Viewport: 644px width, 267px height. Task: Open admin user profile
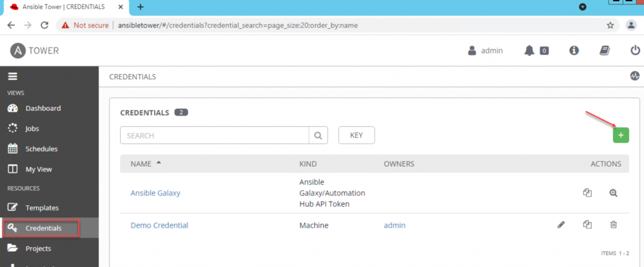486,51
